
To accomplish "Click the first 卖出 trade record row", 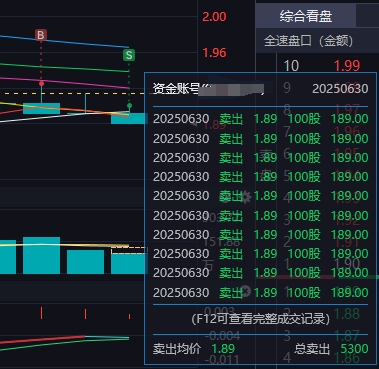I will click(x=260, y=119).
